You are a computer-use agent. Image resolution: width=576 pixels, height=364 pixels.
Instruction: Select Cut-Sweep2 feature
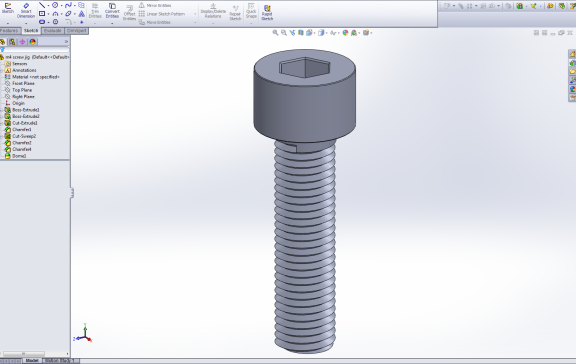[x=24, y=136]
